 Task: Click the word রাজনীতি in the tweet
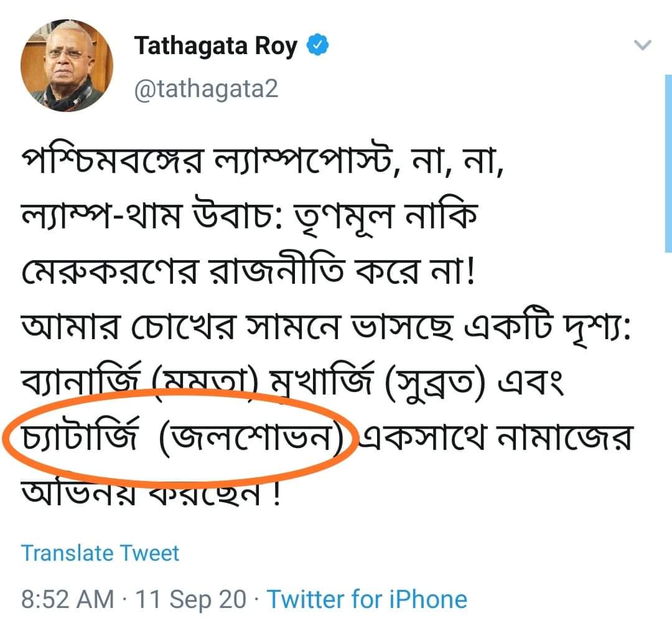(x=276, y=271)
